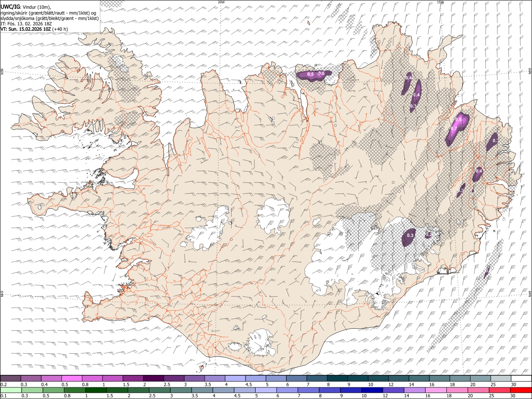Viewport: 532px width, 399px height.
Task: Select the 'IT: Fös. 13. 02. 2026 18Z' text
Action: tap(26, 24)
